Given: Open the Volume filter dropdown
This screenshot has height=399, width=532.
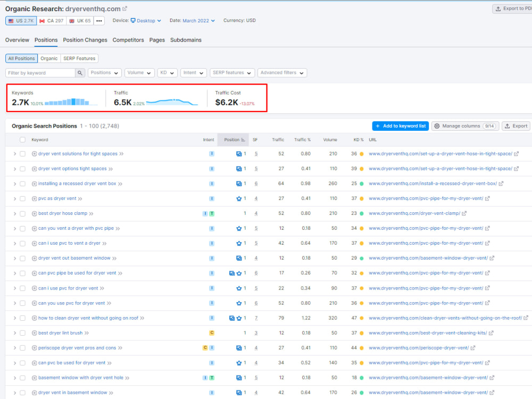Looking at the screenshot, I should pos(139,73).
